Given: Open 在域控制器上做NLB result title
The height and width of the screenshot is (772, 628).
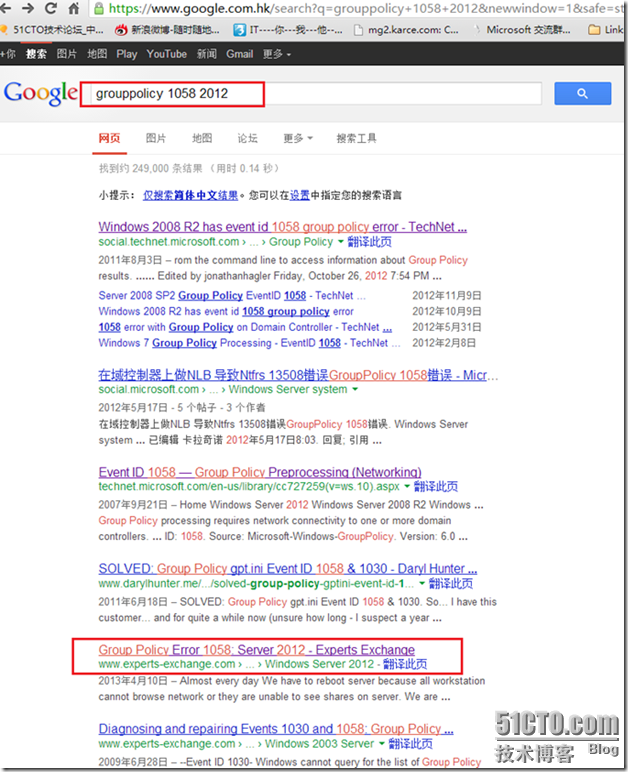Looking at the screenshot, I should (298, 375).
